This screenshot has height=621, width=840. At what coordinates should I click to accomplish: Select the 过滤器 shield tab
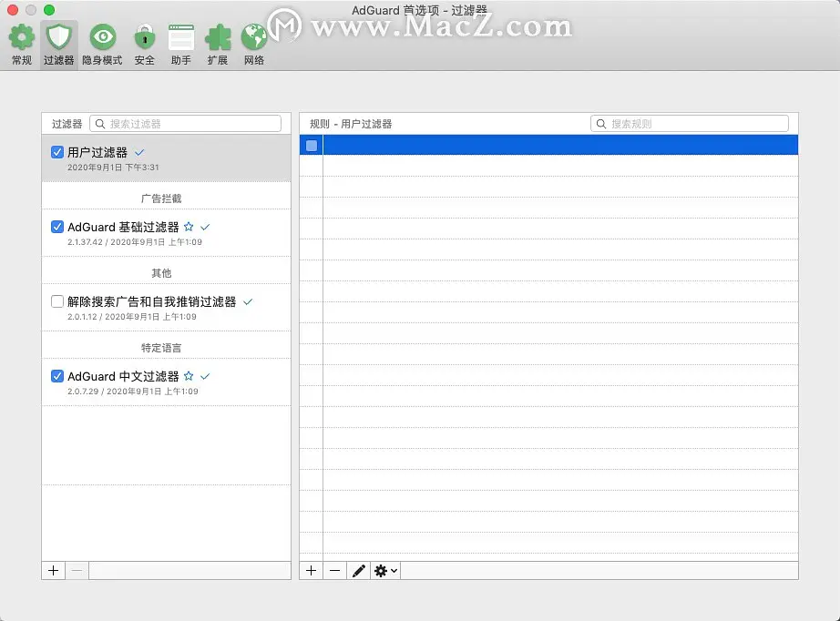click(58, 45)
